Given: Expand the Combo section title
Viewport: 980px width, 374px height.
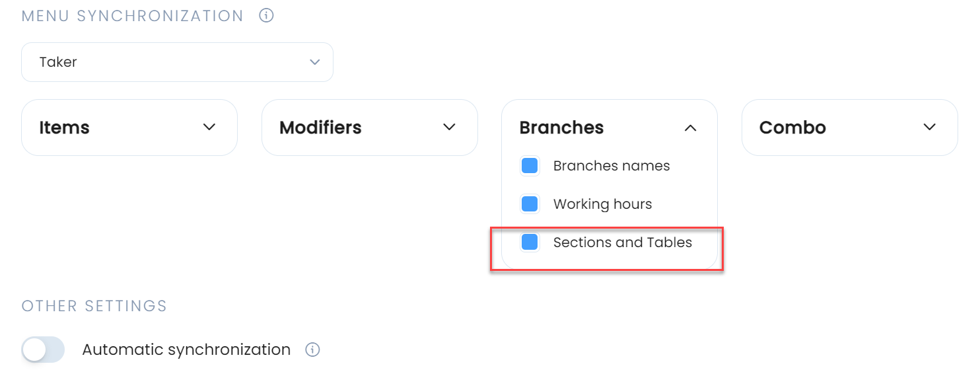Looking at the screenshot, I should pyautogui.click(x=792, y=128).
